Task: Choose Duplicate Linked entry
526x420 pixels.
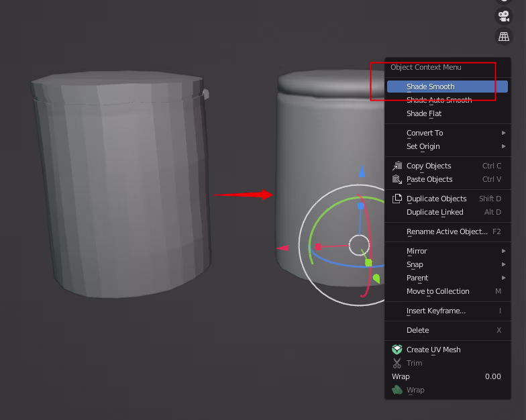Action: [447, 212]
